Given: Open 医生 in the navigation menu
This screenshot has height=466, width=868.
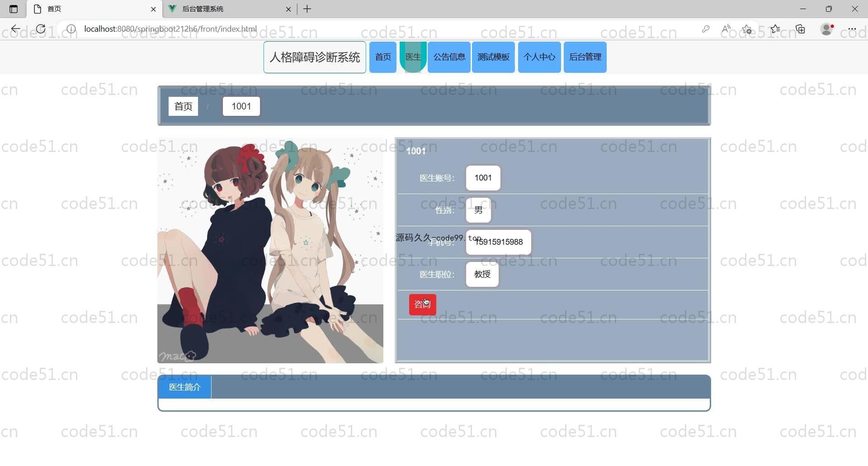Looking at the screenshot, I should 413,57.
